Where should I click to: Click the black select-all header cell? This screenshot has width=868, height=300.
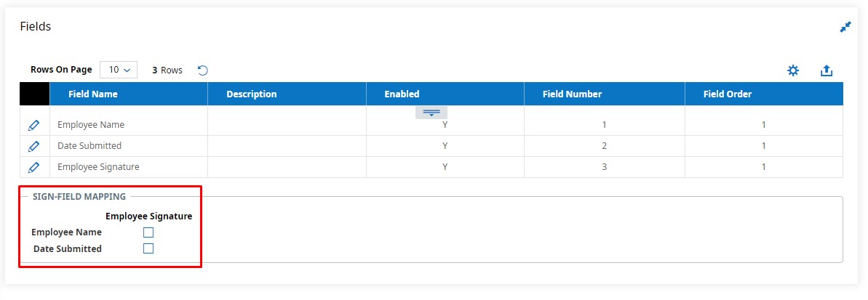34,94
